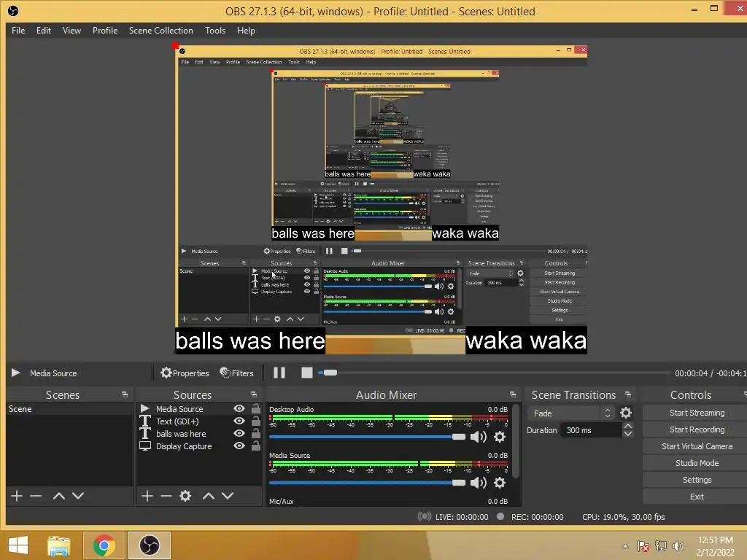
Task: Open the Edit menu
Action: [x=44, y=31]
